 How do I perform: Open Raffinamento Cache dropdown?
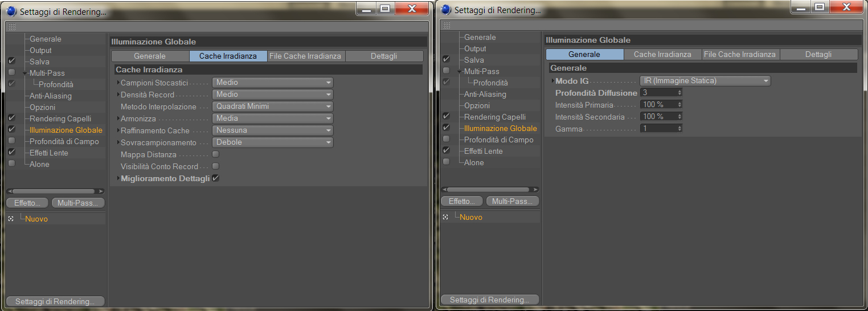(x=273, y=130)
